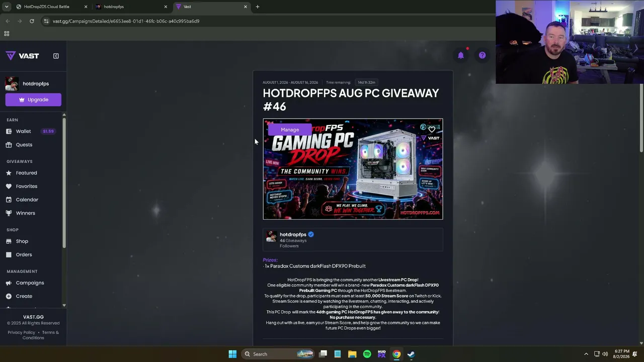Open the volume control in system tray
The height and width of the screenshot is (362, 644).
click(605, 354)
